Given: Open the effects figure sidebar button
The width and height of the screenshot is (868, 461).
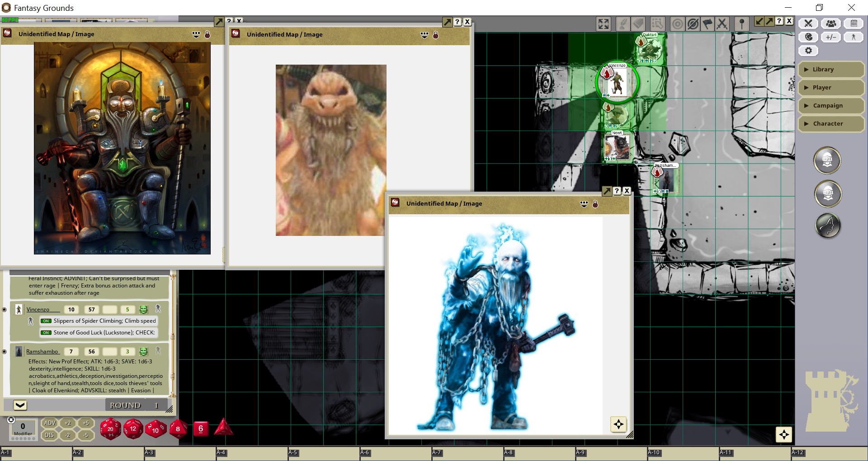Looking at the screenshot, I should coord(854,37).
